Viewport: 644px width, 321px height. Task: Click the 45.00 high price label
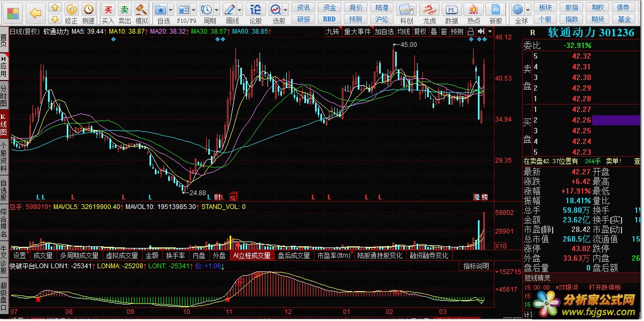[409, 45]
